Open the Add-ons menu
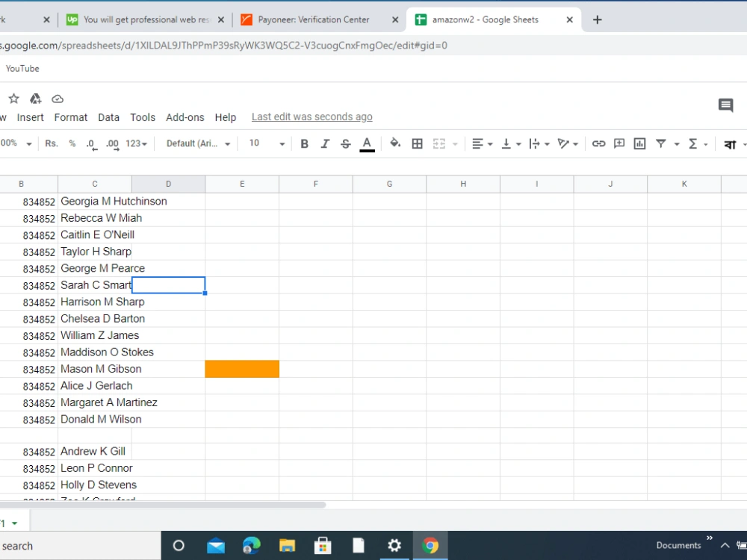The height and width of the screenshot is (560, 747). (185, 117)
